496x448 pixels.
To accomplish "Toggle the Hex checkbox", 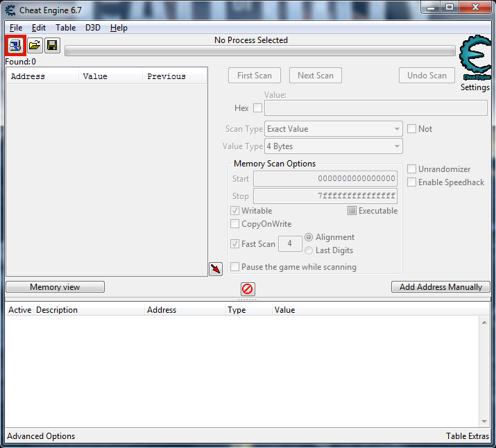I will point(257,108).
